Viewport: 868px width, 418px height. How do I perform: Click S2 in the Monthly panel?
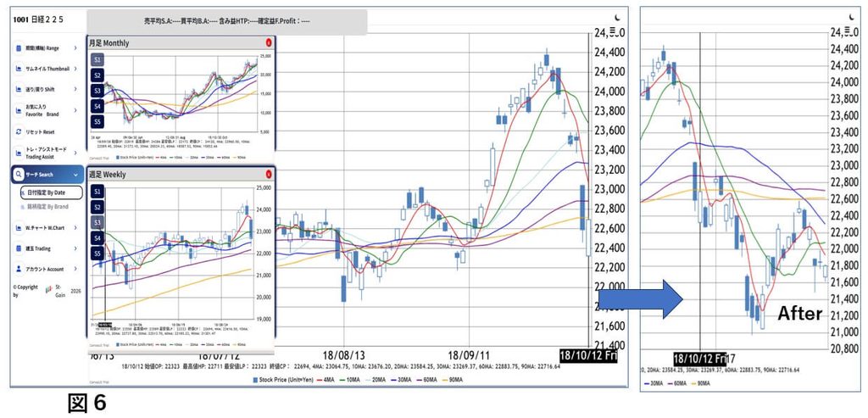click(97, 75)
